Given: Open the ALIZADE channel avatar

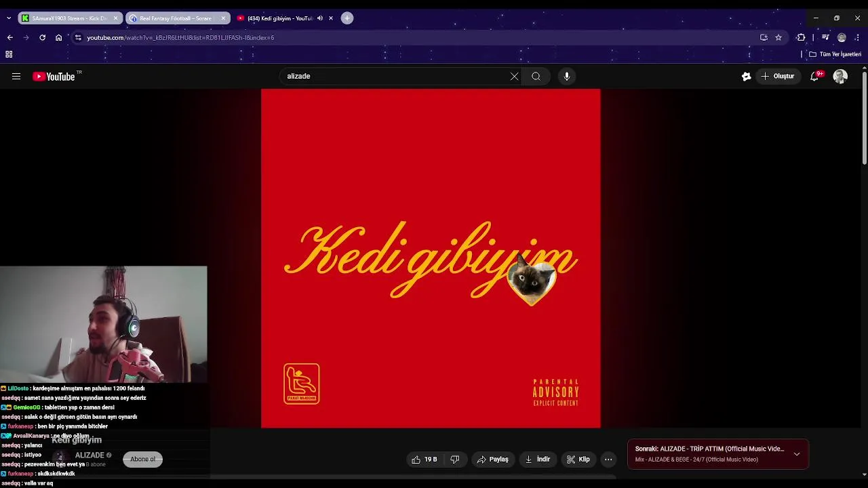Looking at the screenshot, I should (x=60, y=458).
